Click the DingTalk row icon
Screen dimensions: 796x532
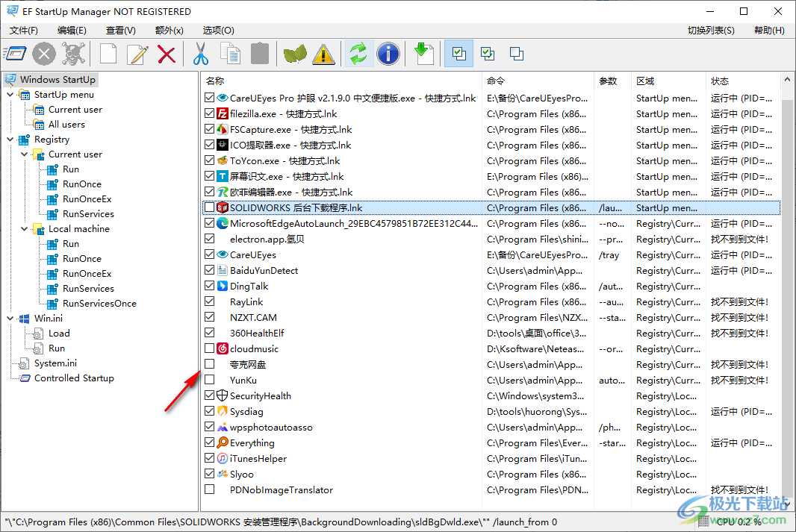pos(223,286)
